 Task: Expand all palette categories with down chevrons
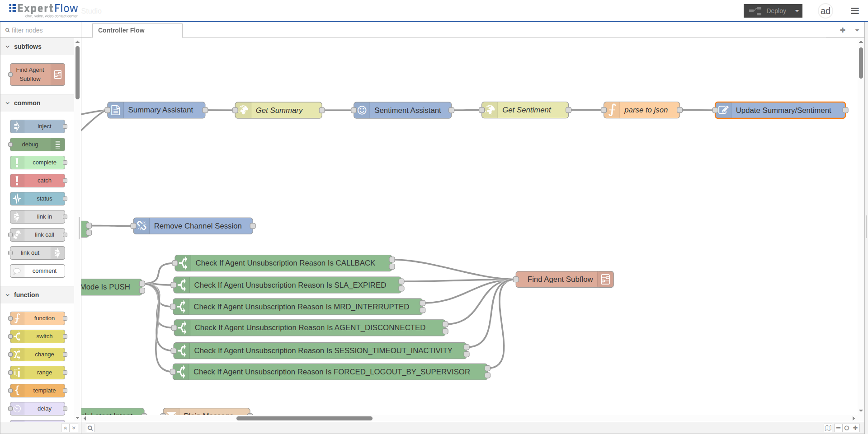[74, 428]
